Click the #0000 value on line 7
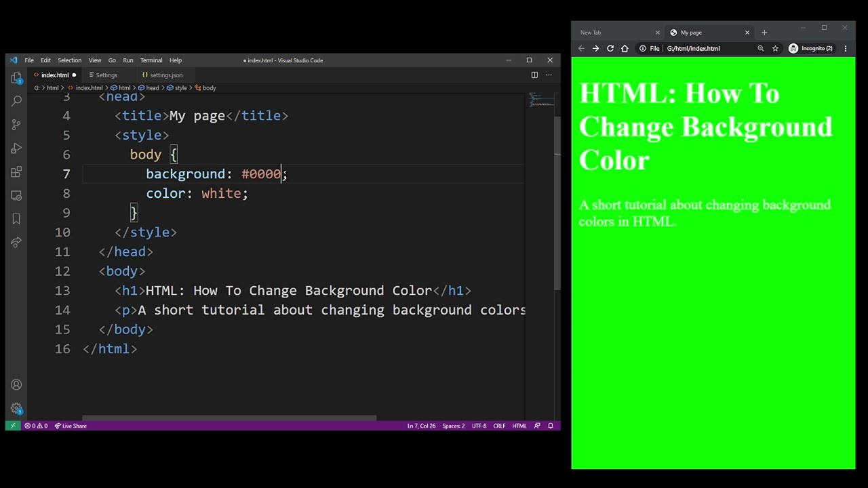 pos(261,174)
